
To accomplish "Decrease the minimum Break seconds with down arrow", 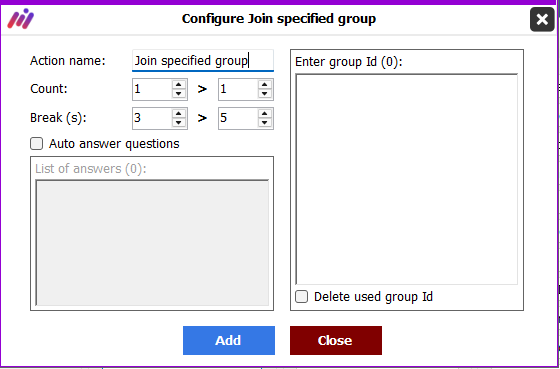I will click(x=179, y=123).
